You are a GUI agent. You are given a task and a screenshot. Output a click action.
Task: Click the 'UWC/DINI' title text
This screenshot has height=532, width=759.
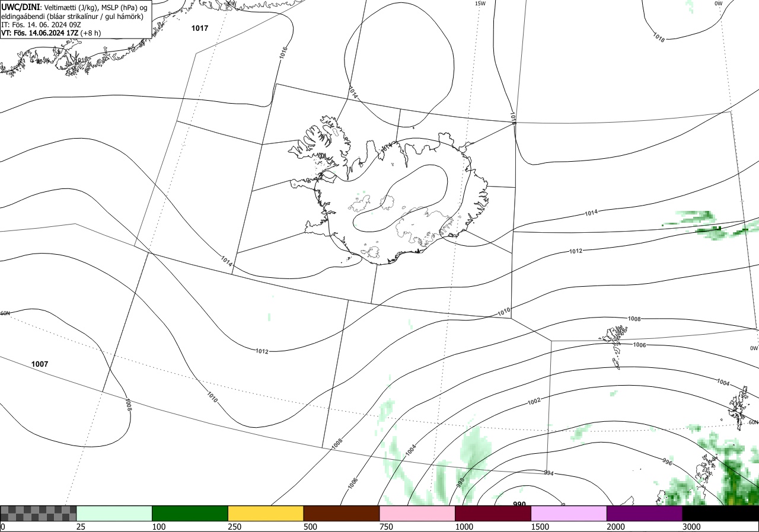coord(20,7)
